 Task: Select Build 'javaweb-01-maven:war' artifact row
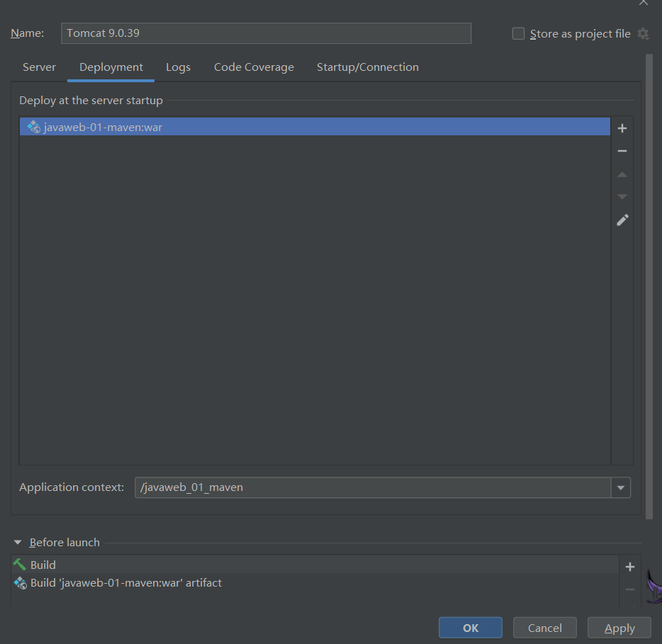click(x=315, y=583)
